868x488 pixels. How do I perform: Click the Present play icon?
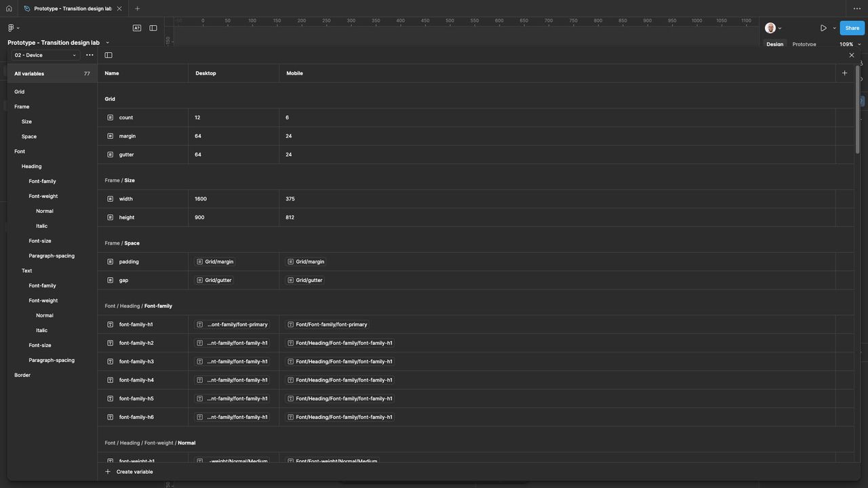(823, 28)
